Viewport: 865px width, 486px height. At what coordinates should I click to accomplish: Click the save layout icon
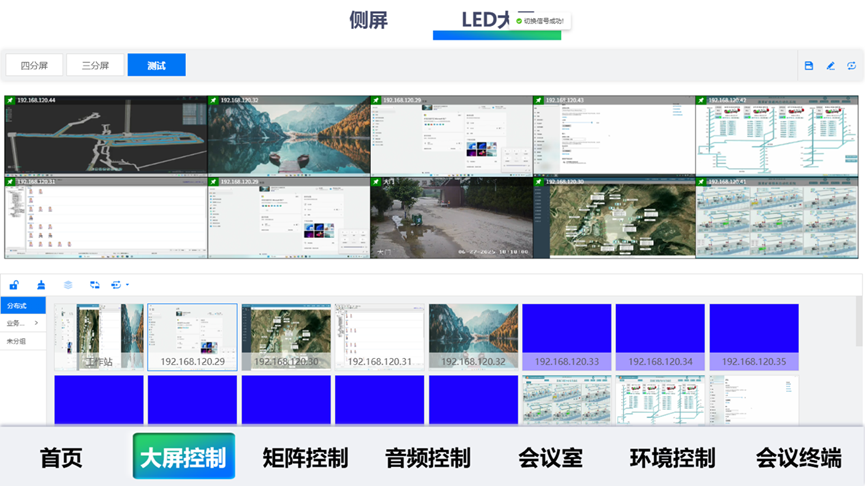pos(809,66)
